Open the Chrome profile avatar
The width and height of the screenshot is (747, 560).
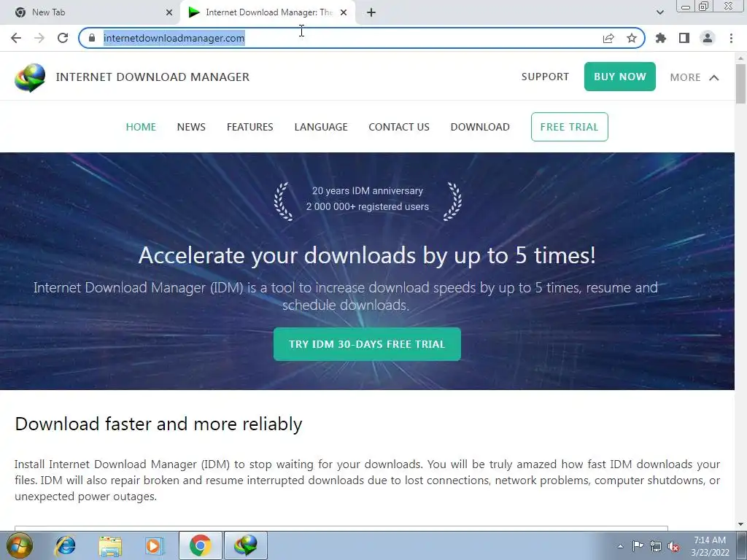[708, 38]
